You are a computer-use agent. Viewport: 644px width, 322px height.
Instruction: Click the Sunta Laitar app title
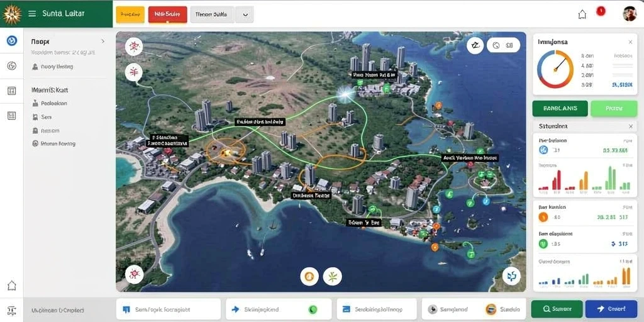coord(64,14)
